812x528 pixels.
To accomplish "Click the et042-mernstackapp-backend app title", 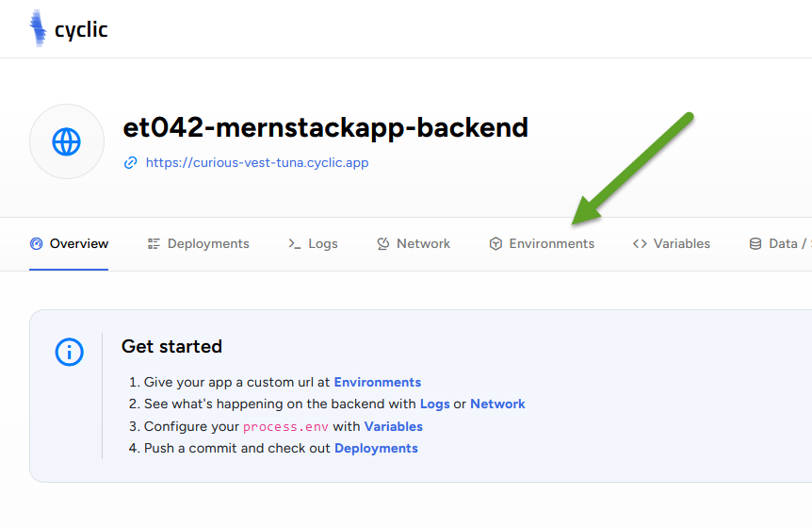I will (325, 127).
